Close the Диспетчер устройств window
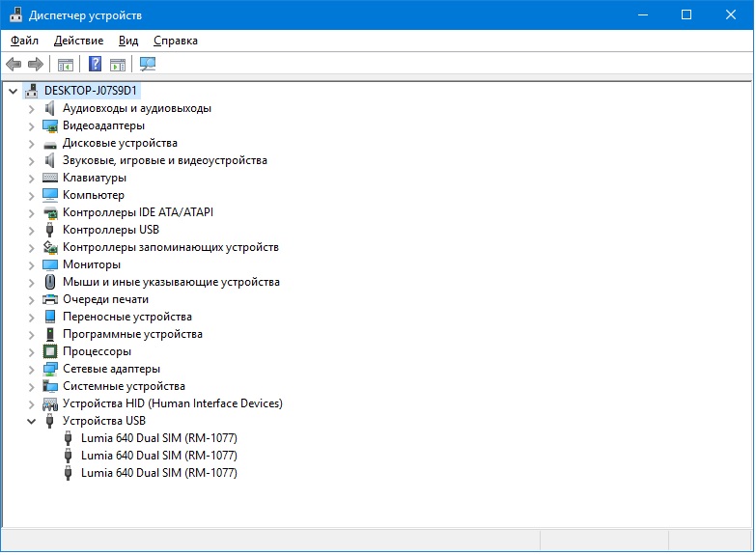Viewport: 756px width, 555px height. 731,14
